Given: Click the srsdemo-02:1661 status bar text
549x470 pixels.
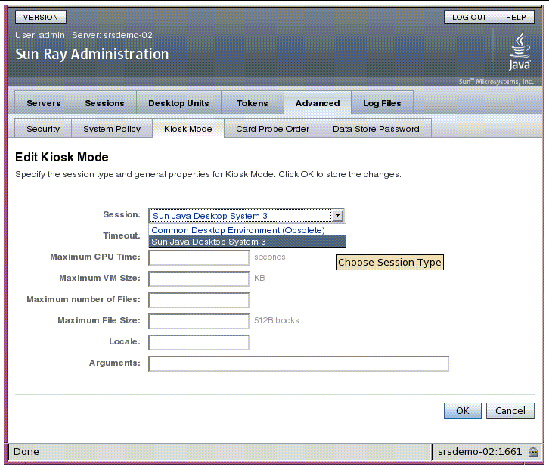Looking at the screenshot, I should [x=480, y=452].
